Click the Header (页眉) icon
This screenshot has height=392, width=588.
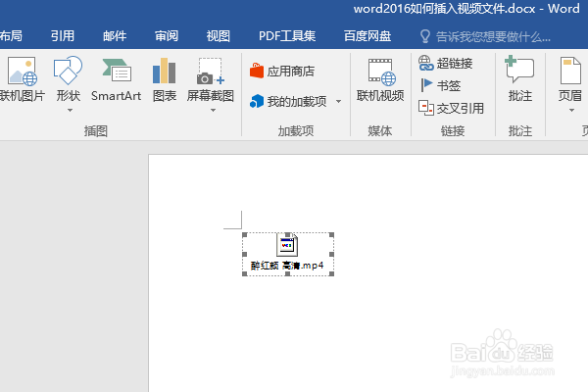click(x=570, y=71)
